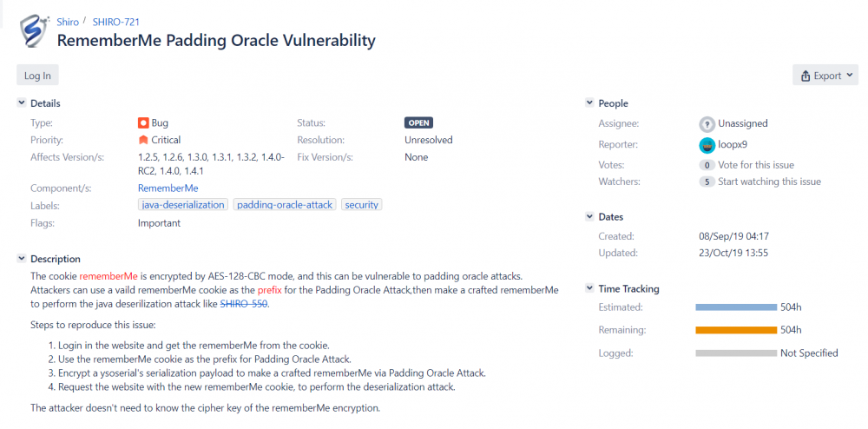868x429 pixels.
Task: Collapse the Time Tracking section
Action: point(589,288)
